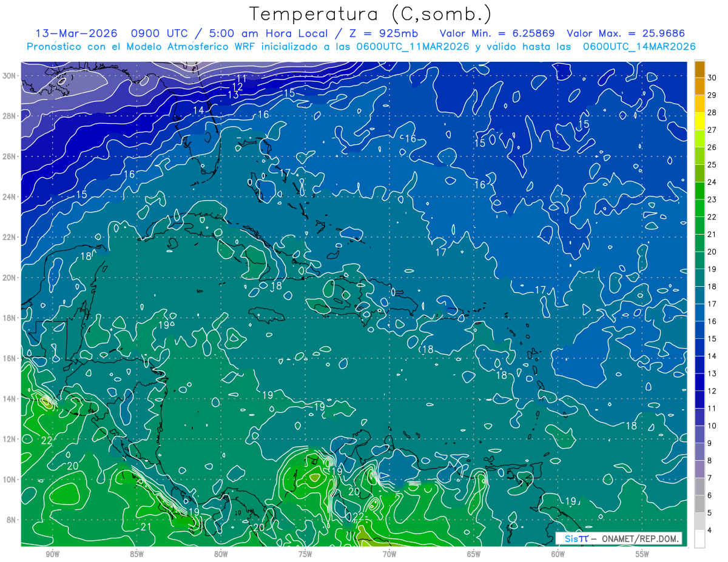The image size is (728, 562).
Task: Select the contour label 13 near Florida
Action: [234, 95]
